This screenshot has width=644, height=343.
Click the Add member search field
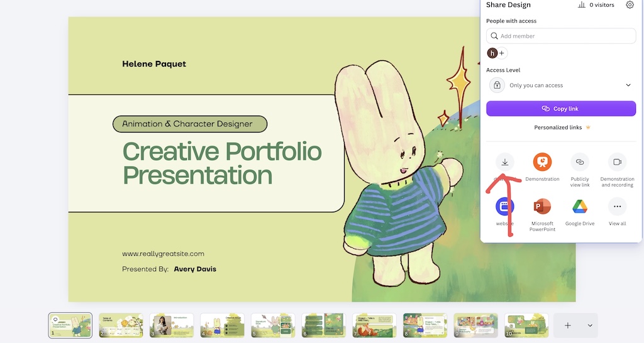[561, 36]
